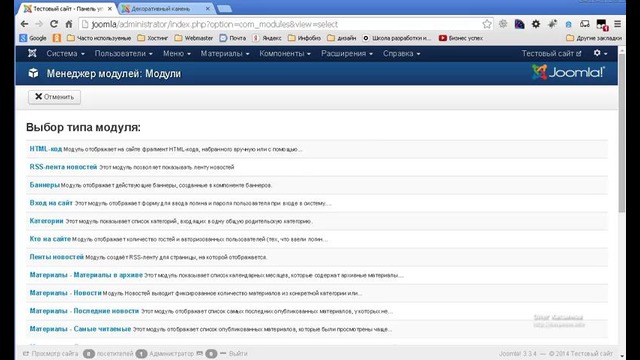Screen dimensions: 640x360
Task: Open the Меню dropdown
Action: tap(176, 53)
